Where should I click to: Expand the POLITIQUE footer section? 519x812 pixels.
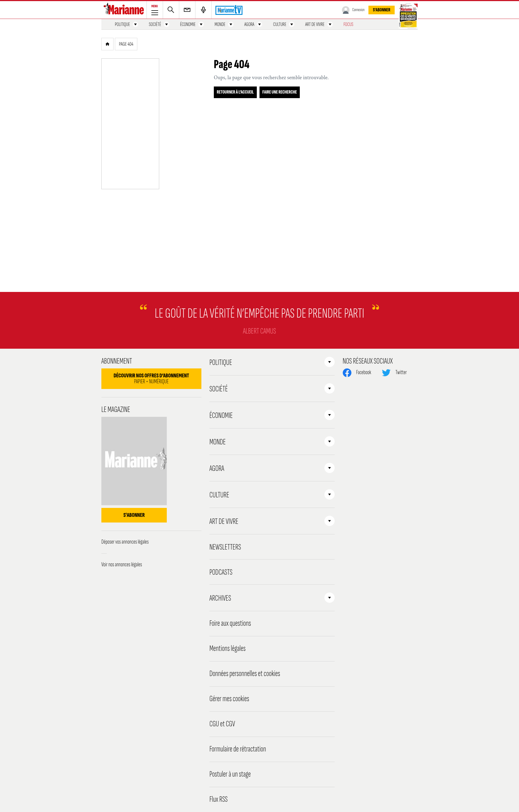coord(329,362)
